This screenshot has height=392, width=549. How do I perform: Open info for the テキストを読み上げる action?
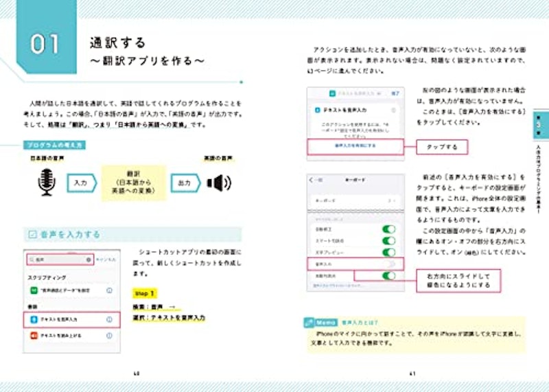click(109, 336)
